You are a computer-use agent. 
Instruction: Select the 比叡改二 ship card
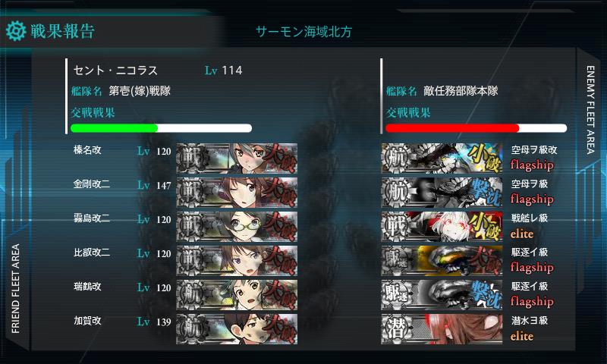coord(237,260)
